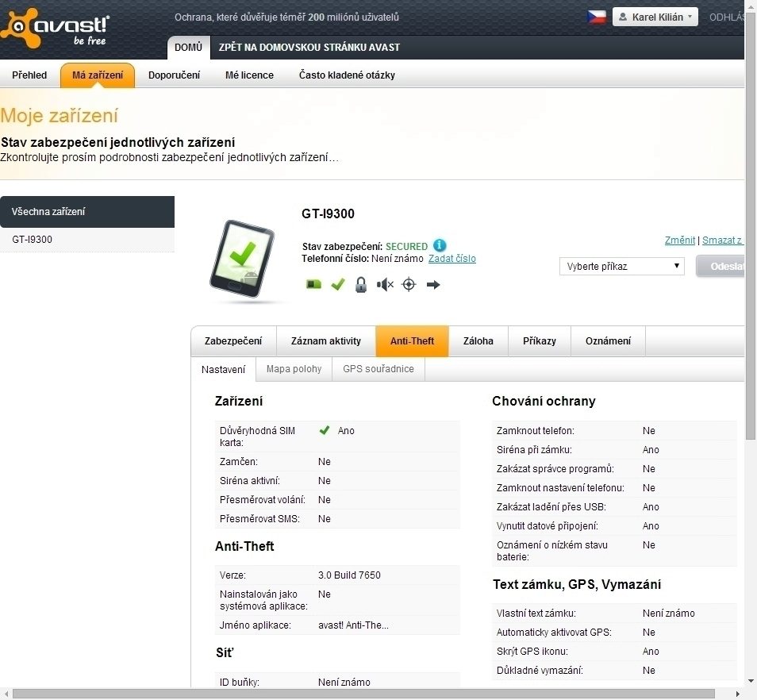Screen dimensions: 757x700
Task: Click the horizontal scrollbar right arrow
Action: [x=738, y=694]
